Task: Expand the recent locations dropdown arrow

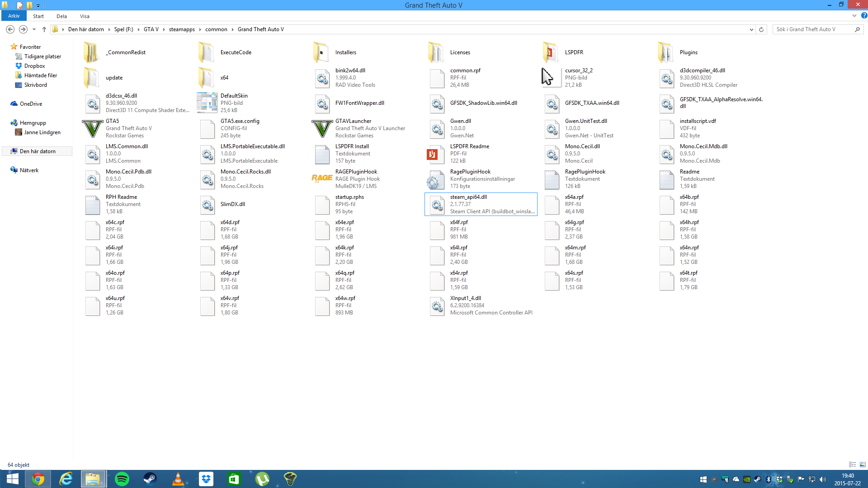Action: tap(34, 29)
